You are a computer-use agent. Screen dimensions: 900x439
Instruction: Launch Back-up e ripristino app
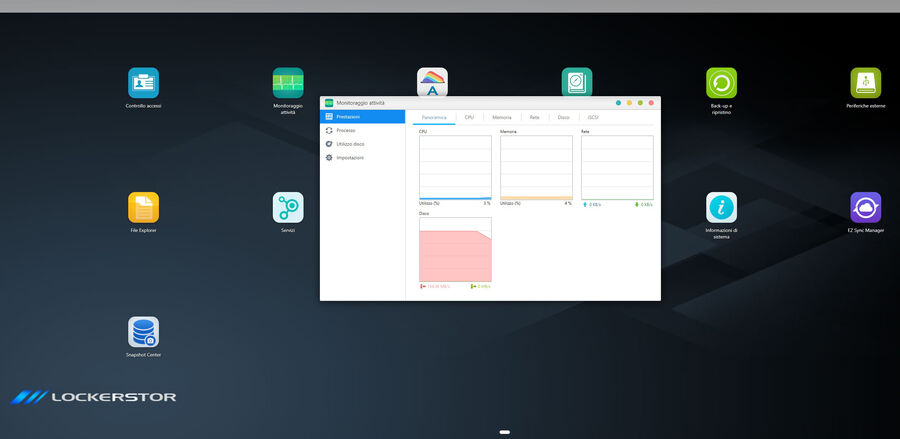point(721,83)
